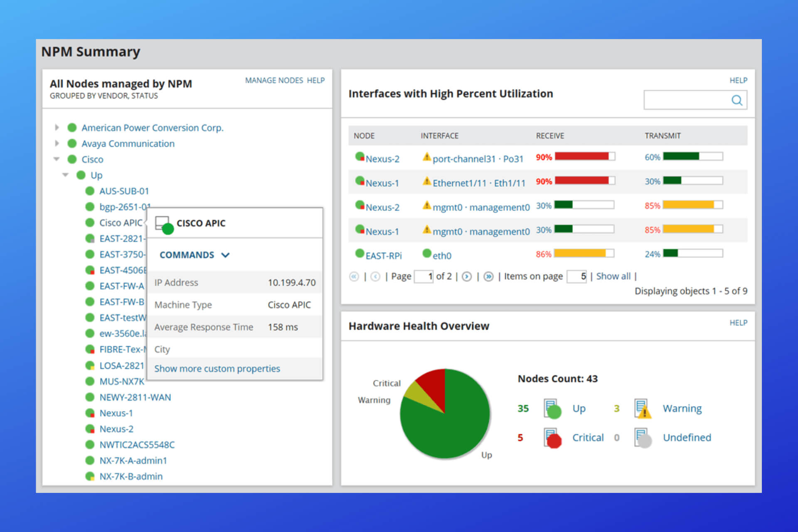The width and height of the screenshot is (798, 532).
Task: Select Nexus-2 in nodes tree
Action: pos(116,429)
